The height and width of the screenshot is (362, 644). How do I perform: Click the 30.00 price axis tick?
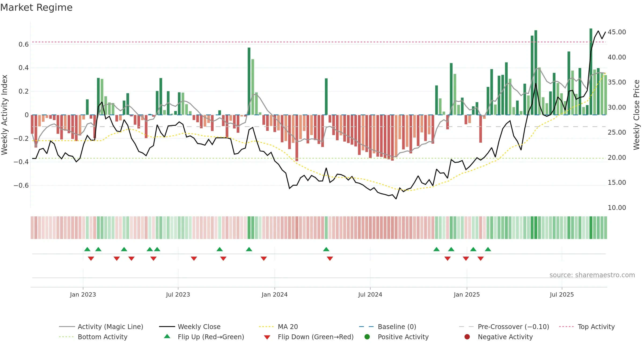pos(617,107)
